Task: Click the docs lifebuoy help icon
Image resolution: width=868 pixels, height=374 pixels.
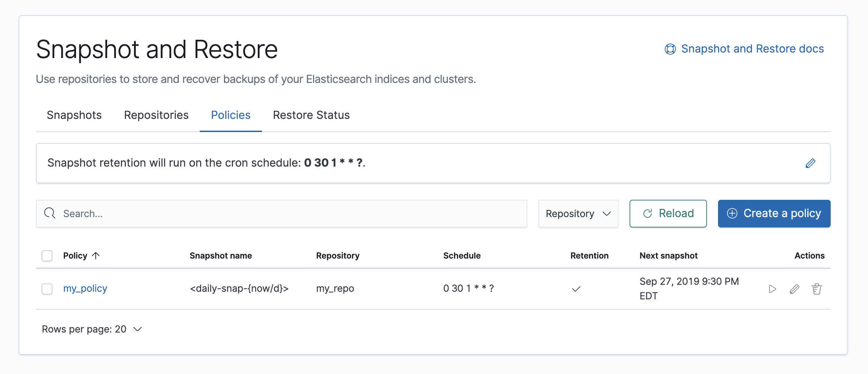Action: 670,49
